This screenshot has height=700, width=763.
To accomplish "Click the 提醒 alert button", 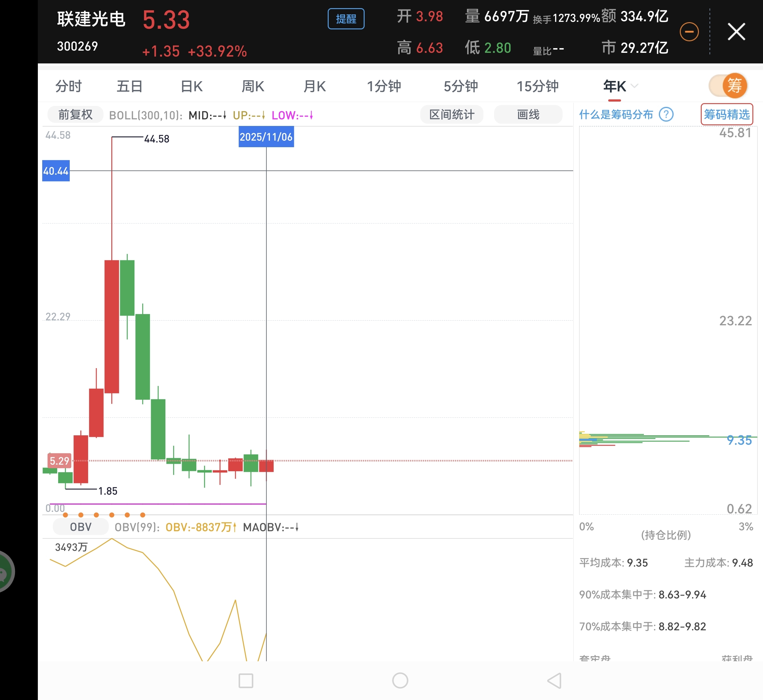I will pos(346,18).
